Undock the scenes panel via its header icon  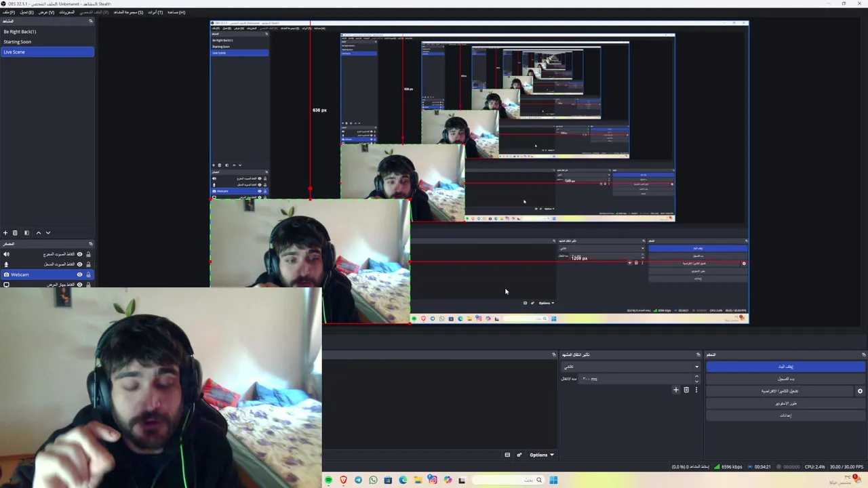click(x=90, y=21)
